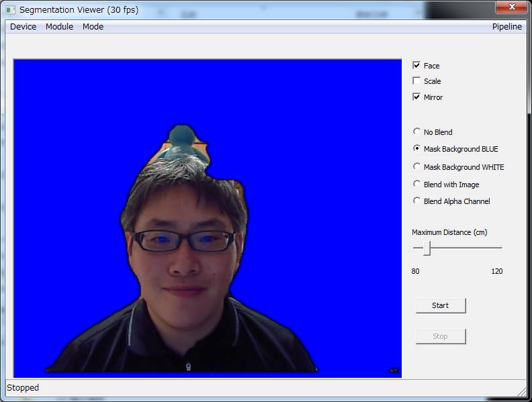532x402 pixels.
Task: Select Mask Background BLUE radio button
Action: 417,149
